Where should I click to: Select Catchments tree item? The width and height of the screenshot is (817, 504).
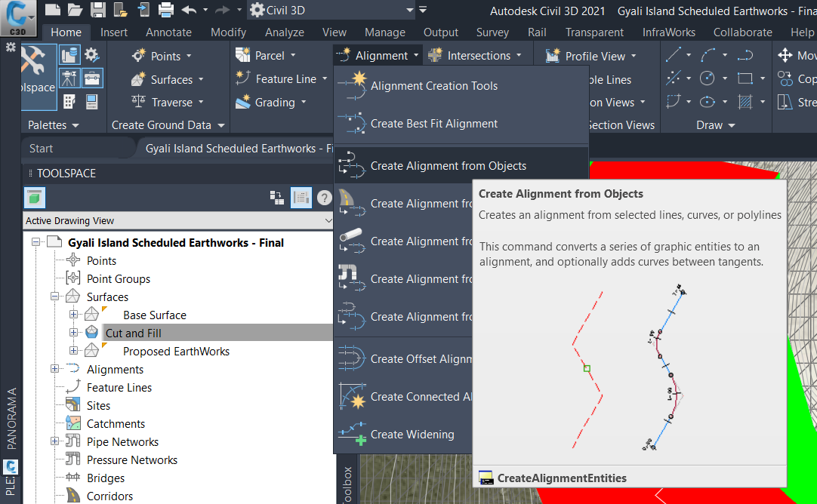click(x=116, y=424)
